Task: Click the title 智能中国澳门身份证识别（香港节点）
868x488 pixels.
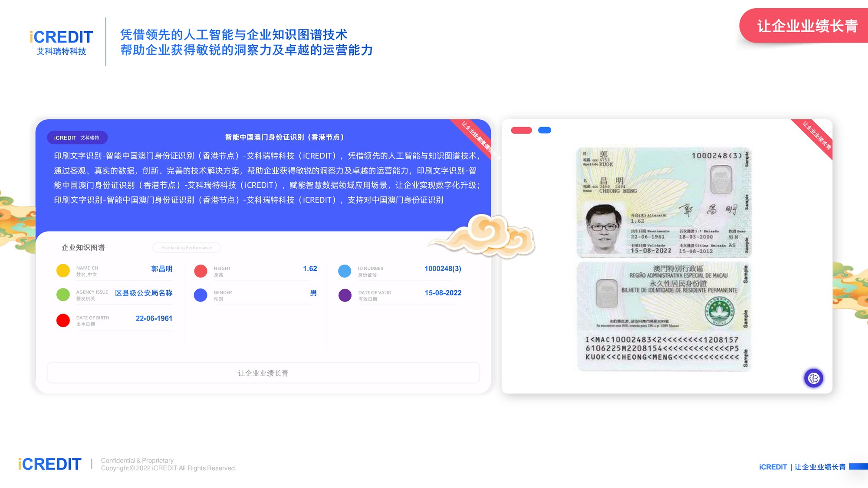Action: click(x=285, y=137)
